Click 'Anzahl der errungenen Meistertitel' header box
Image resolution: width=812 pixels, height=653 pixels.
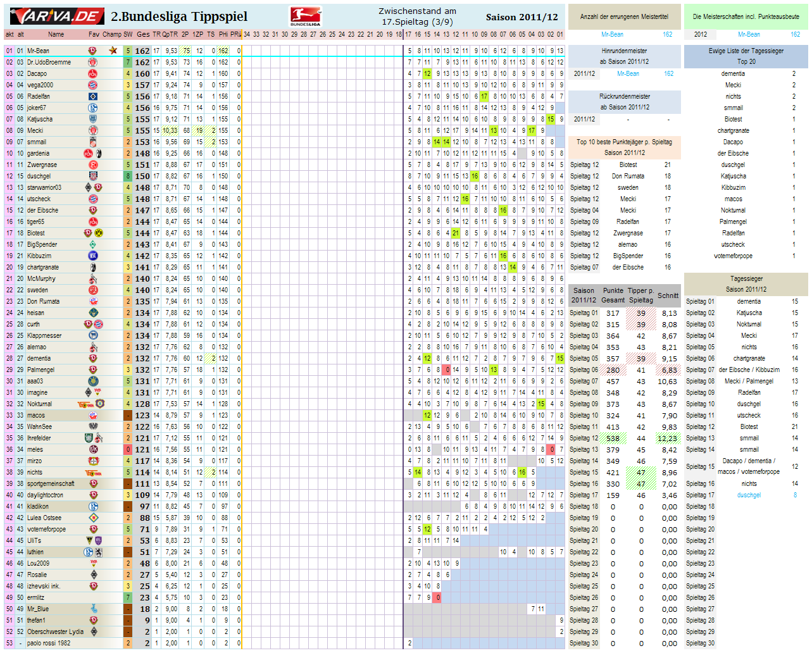click(624, 16)
